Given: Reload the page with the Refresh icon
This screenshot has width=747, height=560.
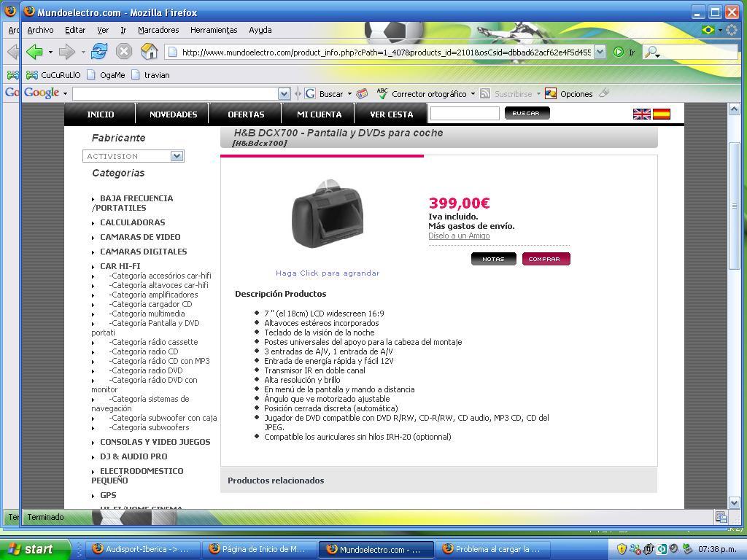Looking at the screenshot, I should (x=99, y=51).
